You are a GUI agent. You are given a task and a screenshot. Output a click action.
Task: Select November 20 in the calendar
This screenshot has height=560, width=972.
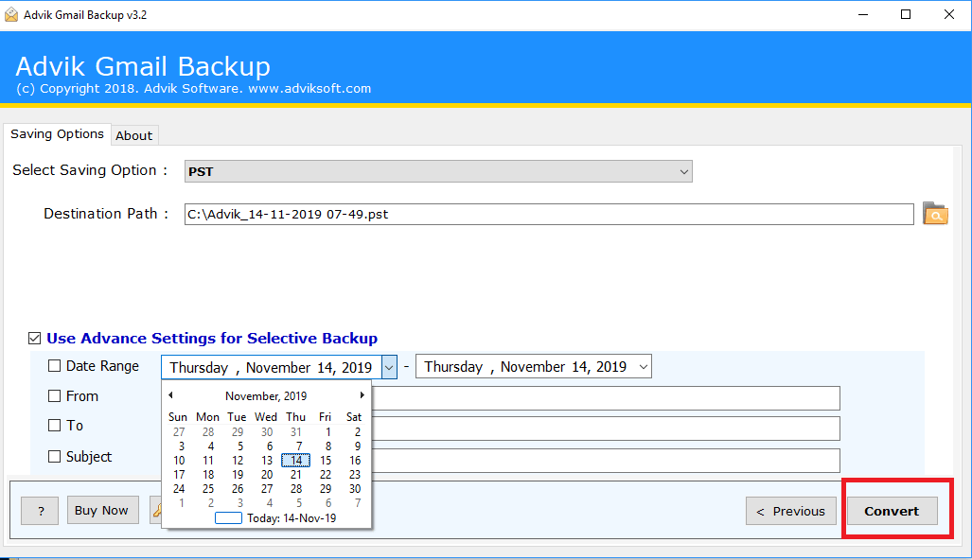point(267,475)
